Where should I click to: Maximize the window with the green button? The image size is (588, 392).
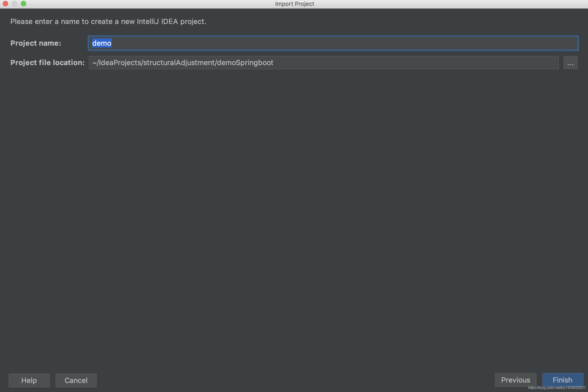(24, 3)
